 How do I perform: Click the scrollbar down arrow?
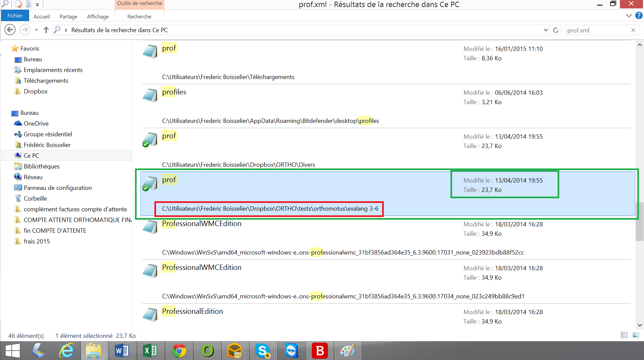[640, 325]
